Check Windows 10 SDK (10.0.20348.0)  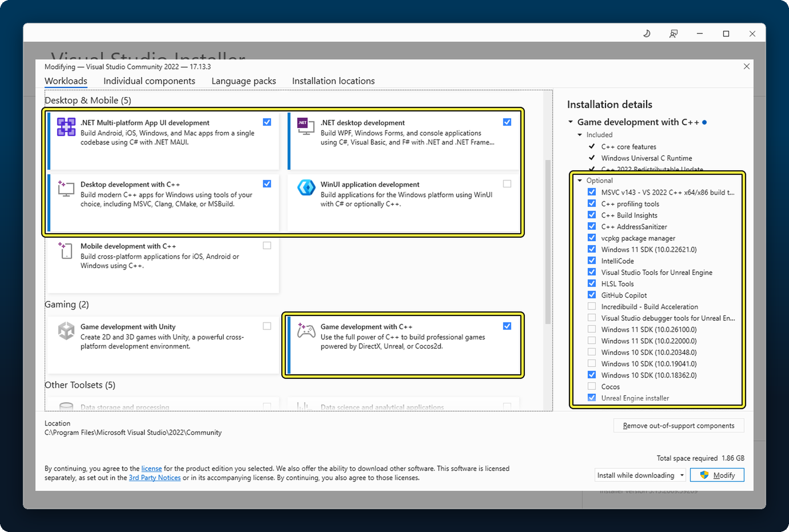[x=592, y=352]
